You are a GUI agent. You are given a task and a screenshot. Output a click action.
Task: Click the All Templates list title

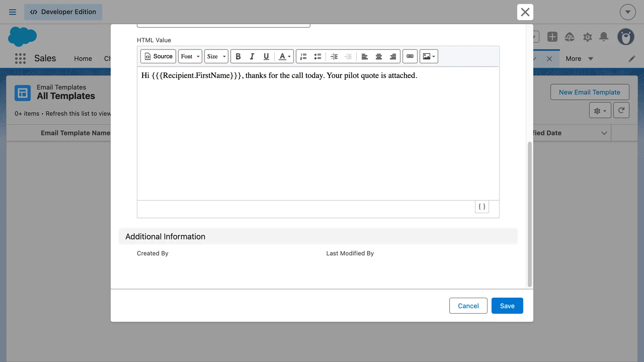(x=66, y=96)
